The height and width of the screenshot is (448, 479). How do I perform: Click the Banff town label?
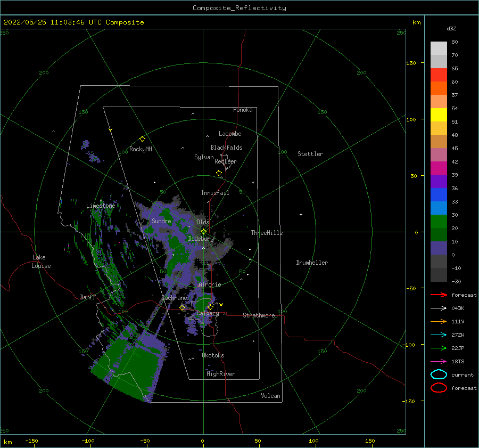point(88,297)
